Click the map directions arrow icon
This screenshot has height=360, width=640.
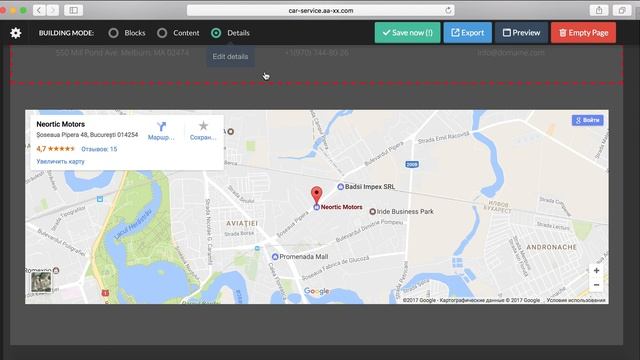[161, 127]
